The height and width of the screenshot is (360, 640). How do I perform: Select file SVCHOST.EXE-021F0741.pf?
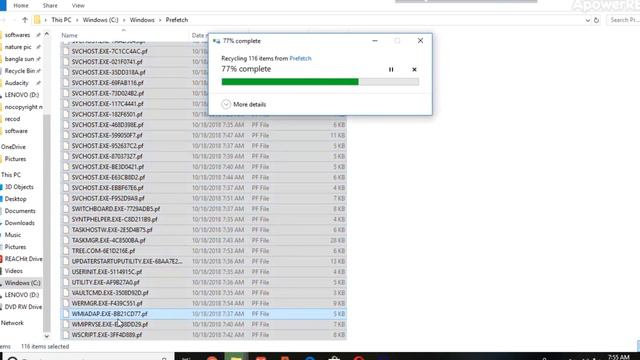click(x=107, y=62)
